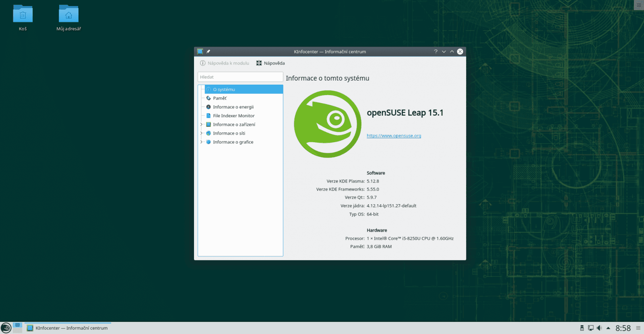Click the KInfocenter taskbar entry
The height and width of the screenshot is (334, 644).
click(x=68, y=328)
